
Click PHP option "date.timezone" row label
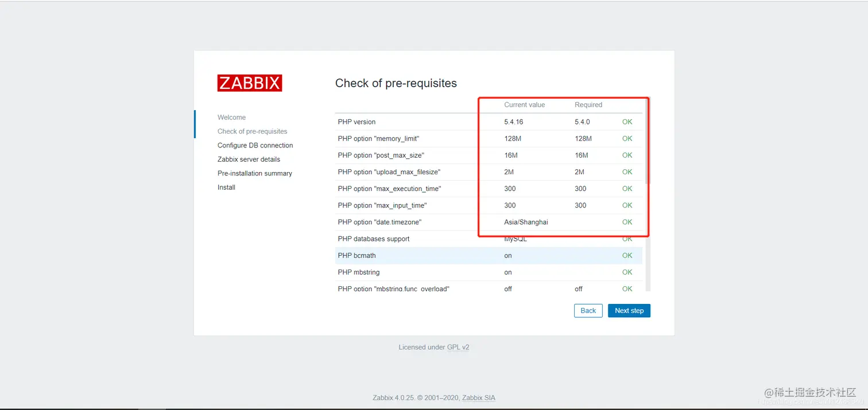pyautogui.click(x=380, y=222)
